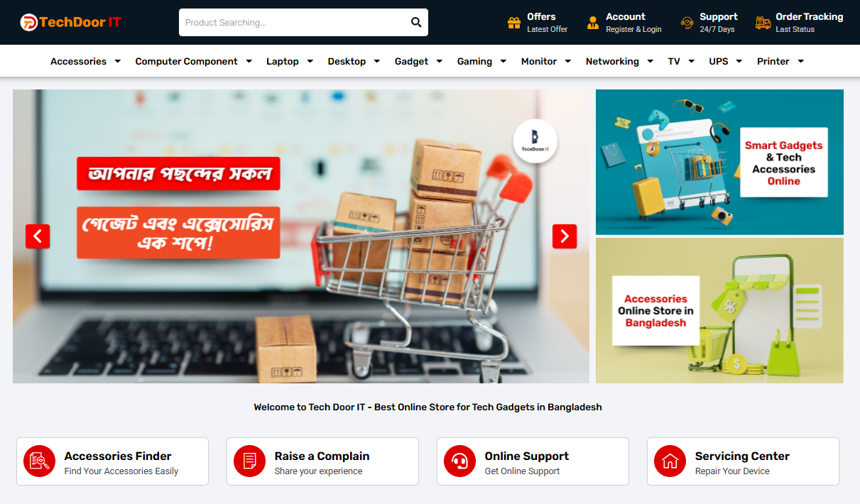Go to the previous banner slide
This screenshot has width=860, height=504.
[38, 236]
